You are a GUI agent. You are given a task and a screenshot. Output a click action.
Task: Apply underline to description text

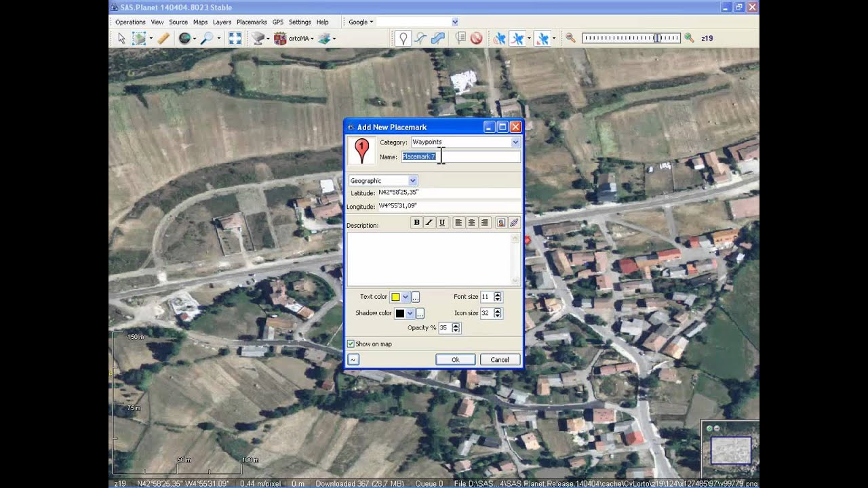pyautogui.click(x=442, y=222)
